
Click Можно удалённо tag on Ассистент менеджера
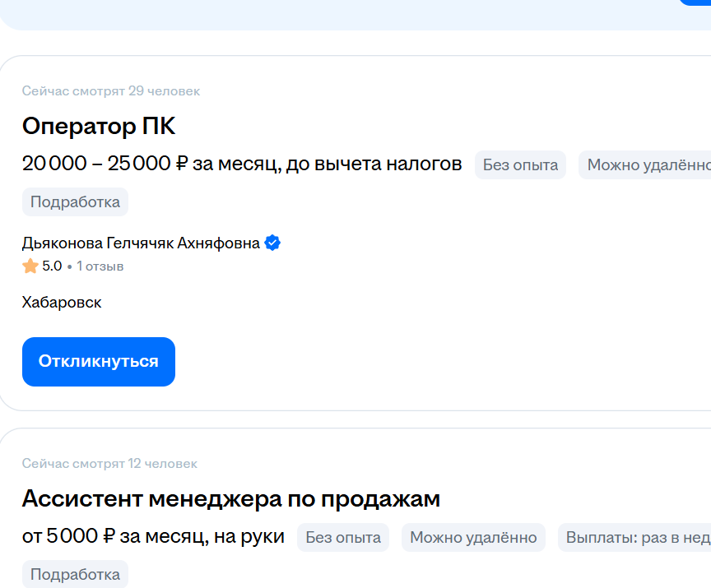[x=473, y=537]
